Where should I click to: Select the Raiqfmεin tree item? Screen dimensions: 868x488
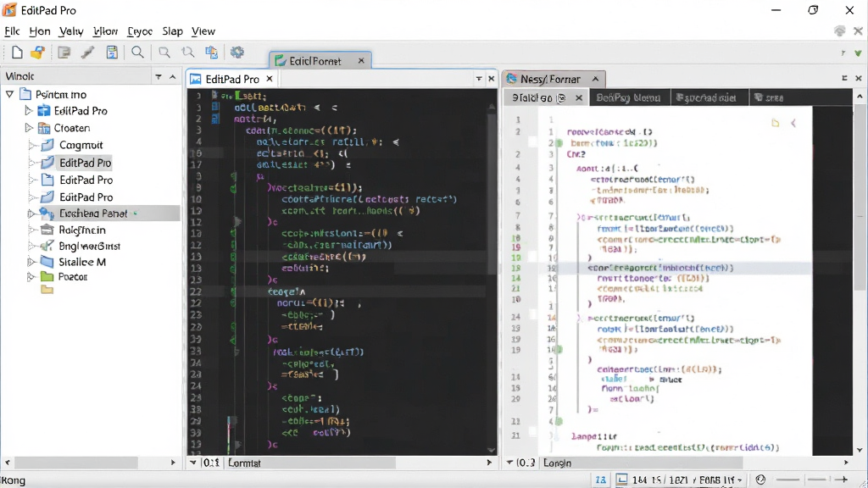pos(82,230)
